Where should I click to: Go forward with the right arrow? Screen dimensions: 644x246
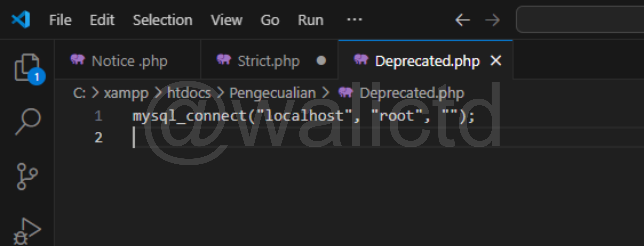click(x=492, y=20)
